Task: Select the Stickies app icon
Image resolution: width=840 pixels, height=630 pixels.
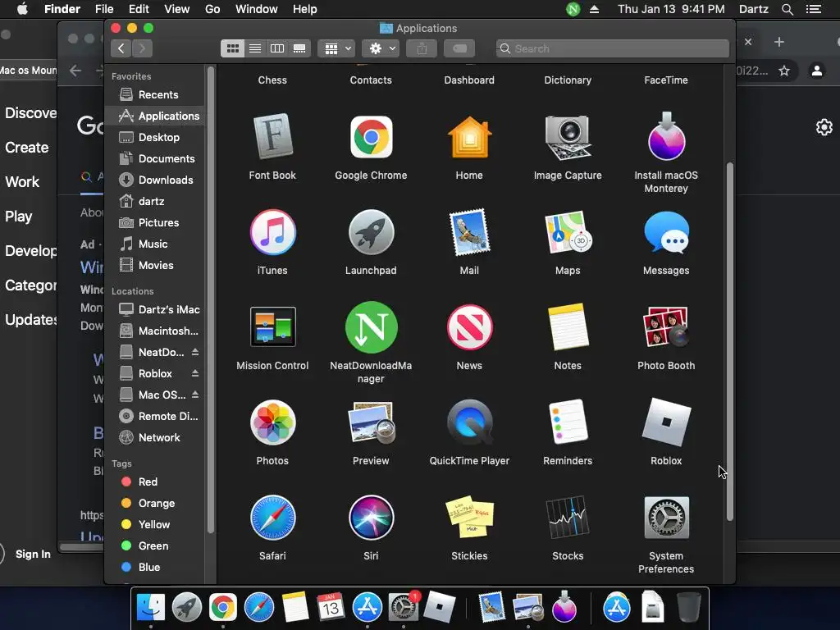Action: (469, 517)
